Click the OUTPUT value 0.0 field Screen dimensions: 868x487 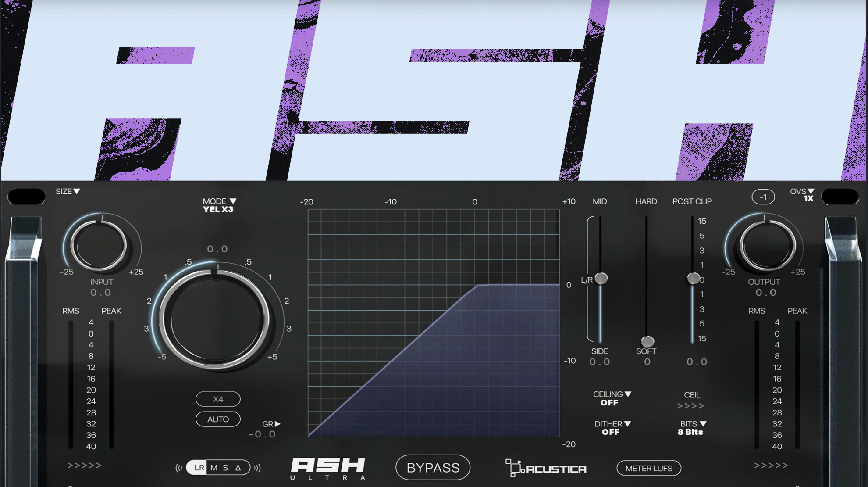766,293
